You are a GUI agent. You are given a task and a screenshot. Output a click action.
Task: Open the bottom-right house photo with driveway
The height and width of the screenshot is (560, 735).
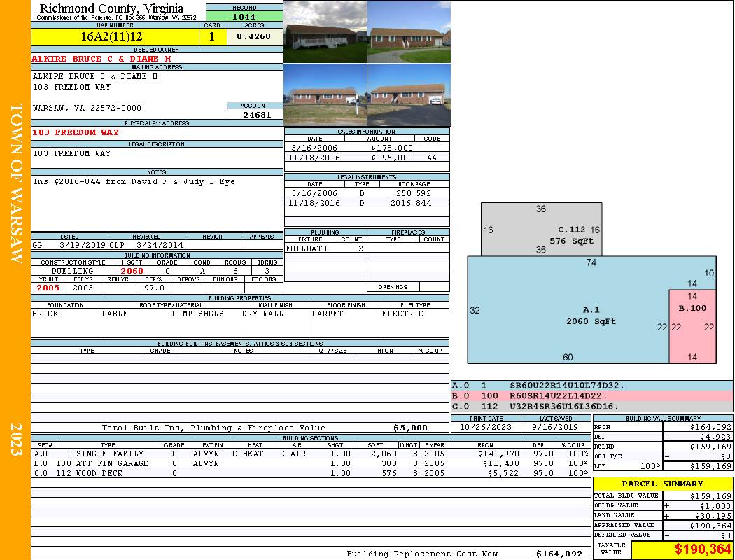point(409,95)
